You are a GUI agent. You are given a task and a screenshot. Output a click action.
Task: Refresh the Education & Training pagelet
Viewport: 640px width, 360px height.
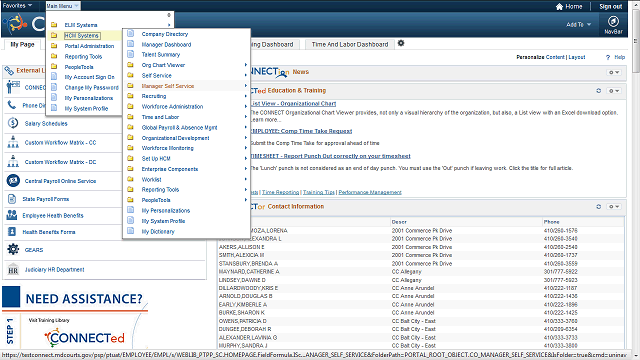pyautogui.click(x=598, y=91)
